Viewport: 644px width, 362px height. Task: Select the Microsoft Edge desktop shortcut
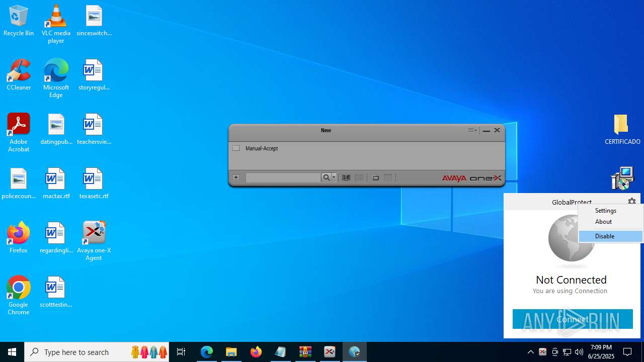point(56,78)
